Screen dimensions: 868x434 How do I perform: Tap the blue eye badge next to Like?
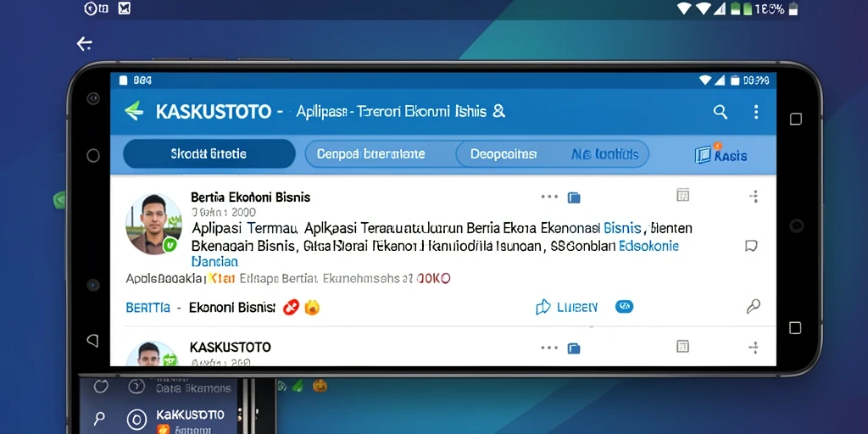[x=625, y=306]
